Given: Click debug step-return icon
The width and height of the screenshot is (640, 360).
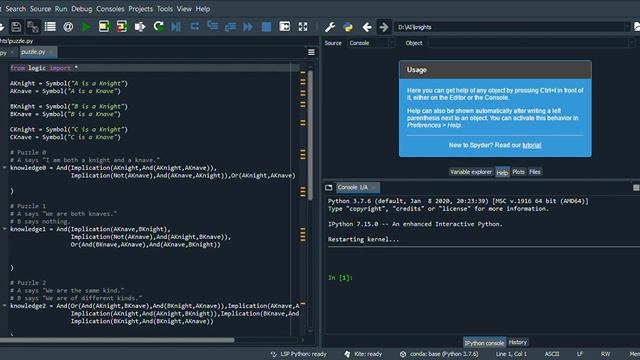Looking at the screenshot, I should coord(230,27).
